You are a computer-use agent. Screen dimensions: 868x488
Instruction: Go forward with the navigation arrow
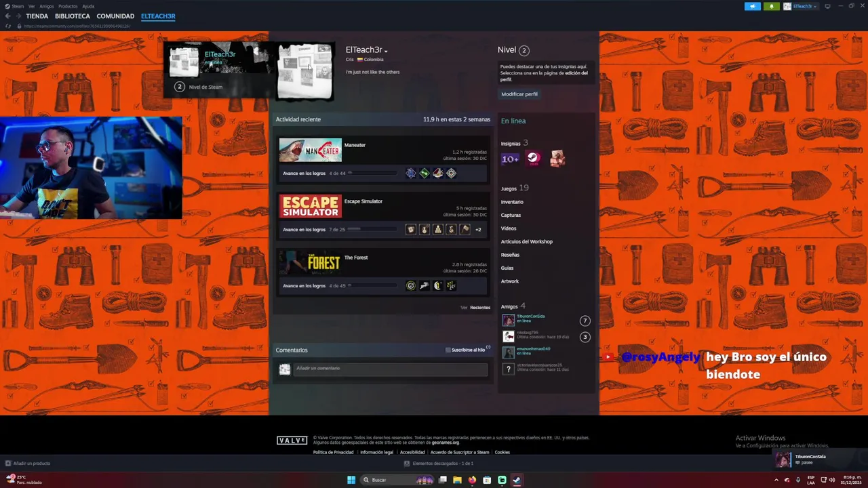tap(17, 16)
